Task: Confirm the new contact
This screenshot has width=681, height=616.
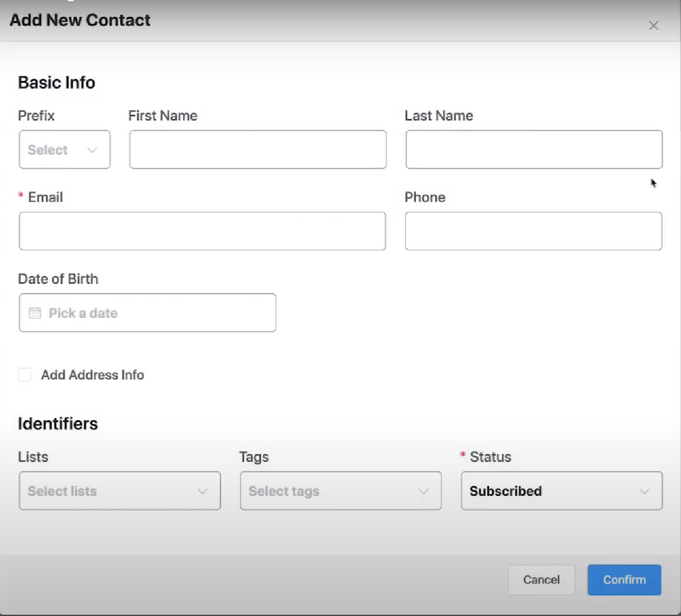Action: (x=624, y=579)
